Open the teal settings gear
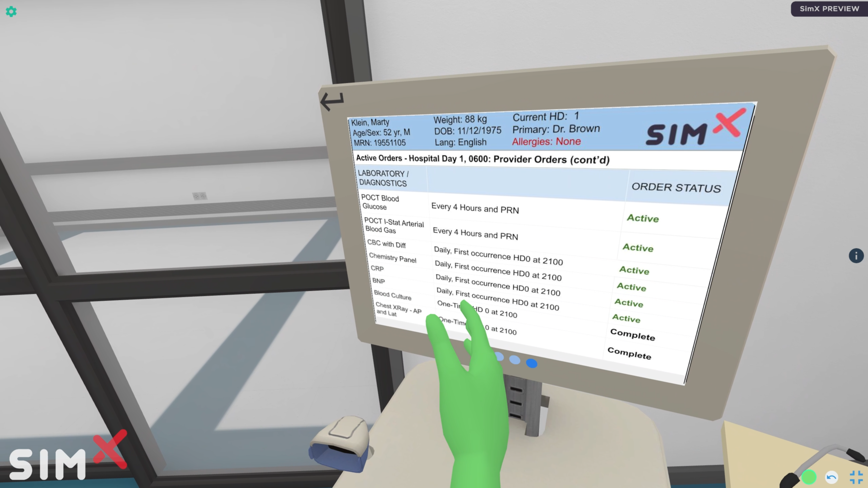The width and height of the screenshot is (868, 488). [x=11, y=12]
